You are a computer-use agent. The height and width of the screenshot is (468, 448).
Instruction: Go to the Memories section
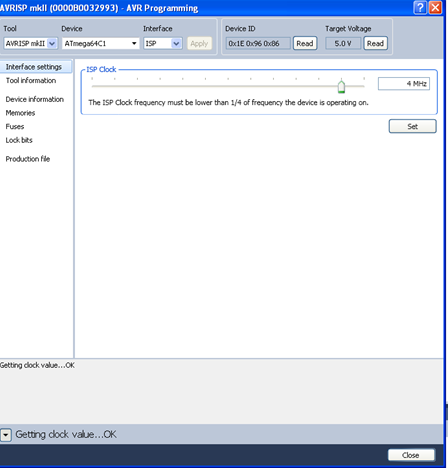click(x=20, y=113)
